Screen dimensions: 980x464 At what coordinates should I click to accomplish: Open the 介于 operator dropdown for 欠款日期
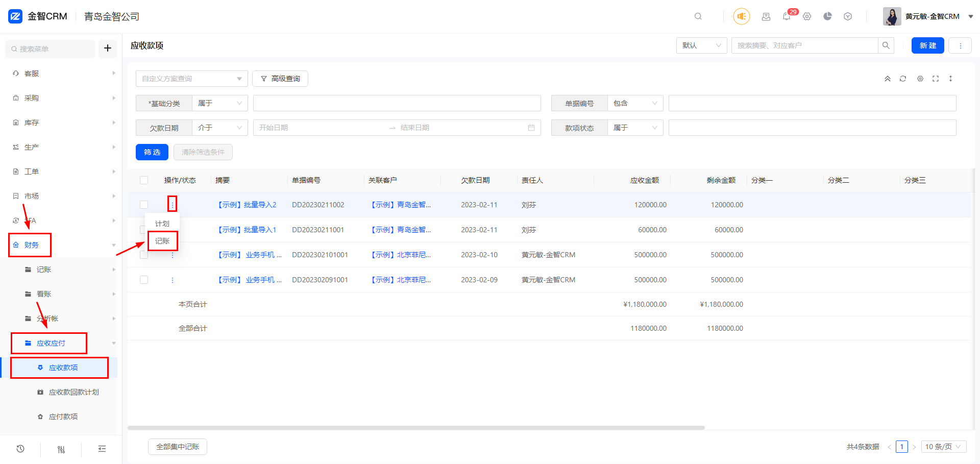click(220, 128)
